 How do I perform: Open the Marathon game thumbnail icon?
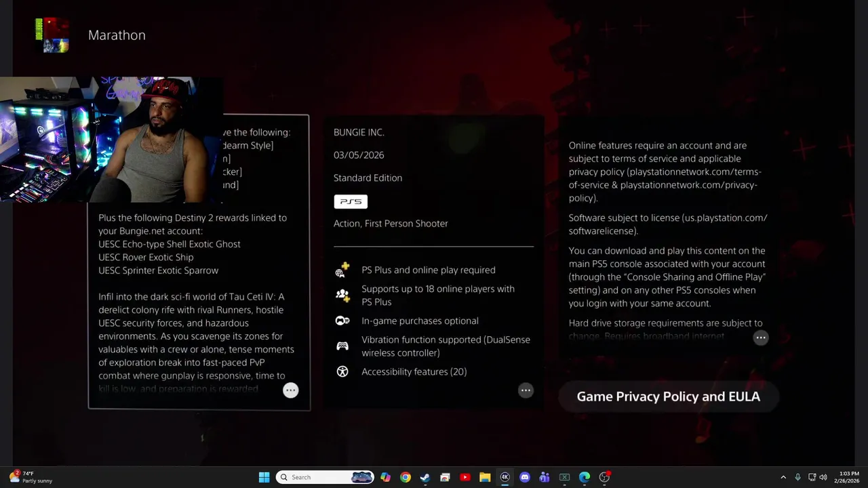(x=52, y=35)
